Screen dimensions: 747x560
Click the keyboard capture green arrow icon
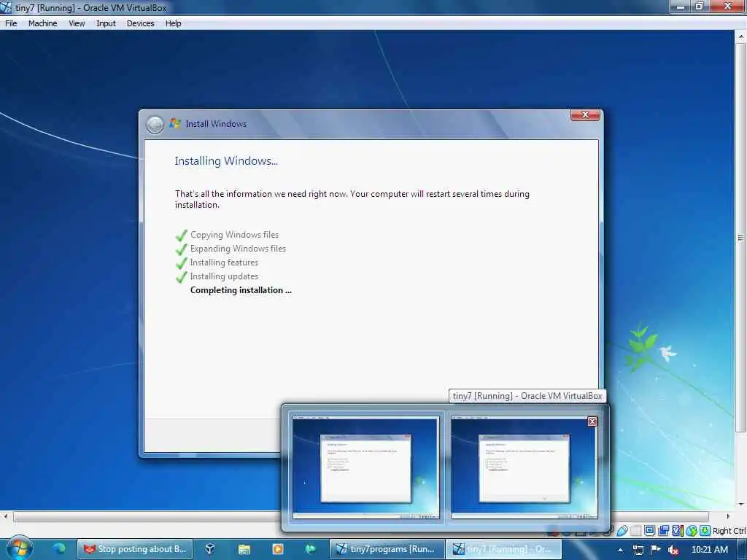(x=705, y=531)
